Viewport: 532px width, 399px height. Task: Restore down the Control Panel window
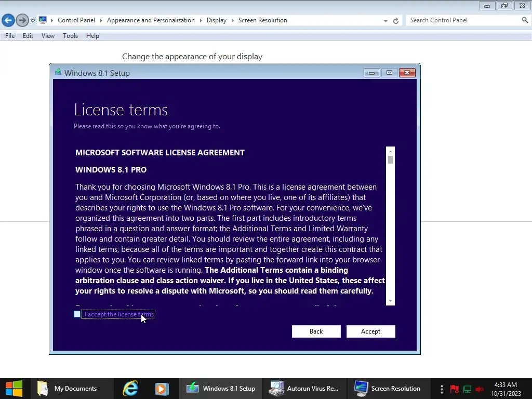pyautogui.click(x=504, y=5)
